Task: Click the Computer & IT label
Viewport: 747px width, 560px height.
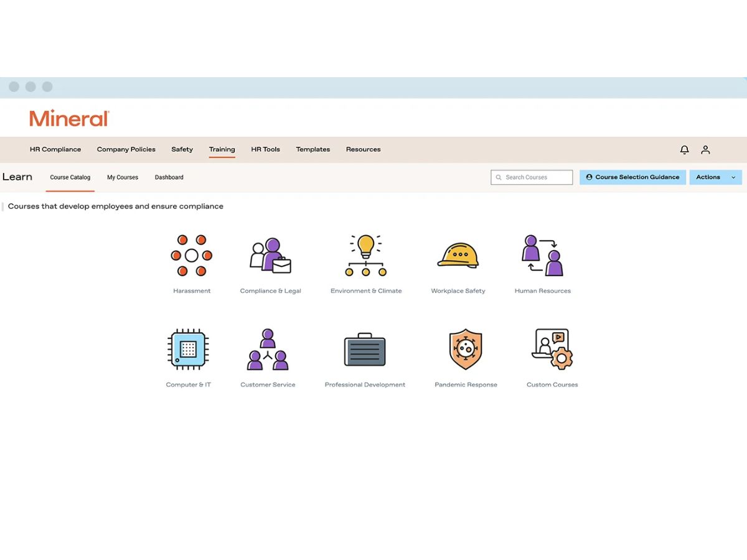Action: tap(189, 385)
